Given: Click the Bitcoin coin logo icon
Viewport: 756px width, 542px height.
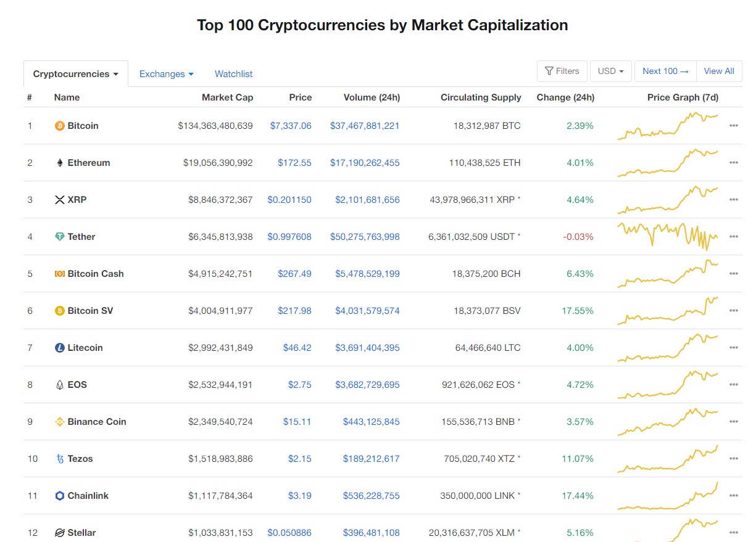Looking at the screenshot, I should coord(60,126).
